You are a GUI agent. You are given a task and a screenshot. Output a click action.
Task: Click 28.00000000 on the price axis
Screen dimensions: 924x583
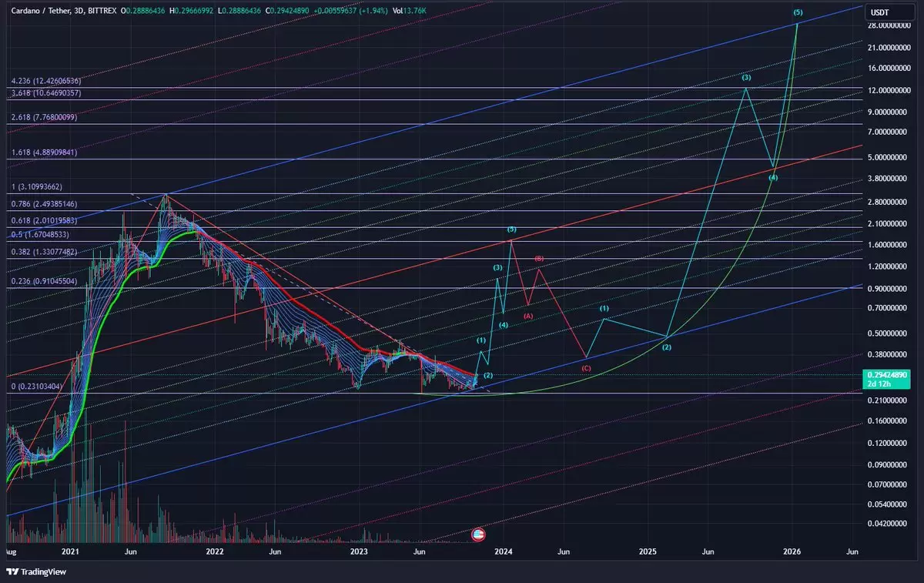[890, 26]
